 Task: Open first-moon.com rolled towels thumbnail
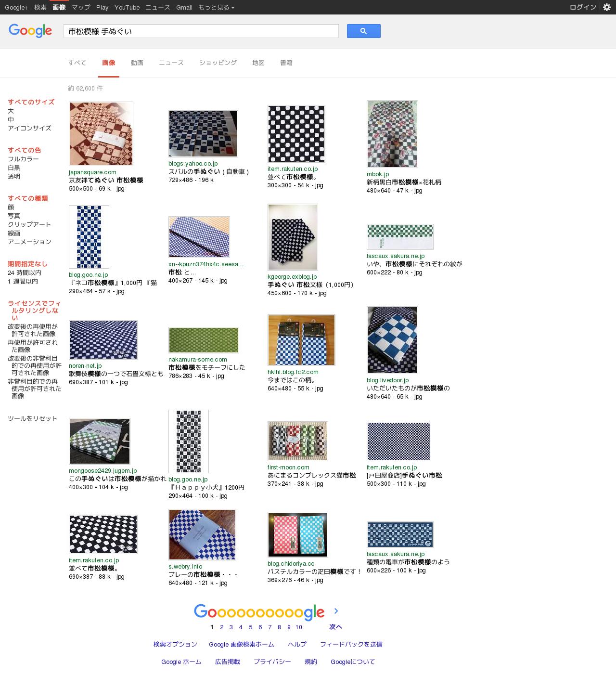coord(298,441)
